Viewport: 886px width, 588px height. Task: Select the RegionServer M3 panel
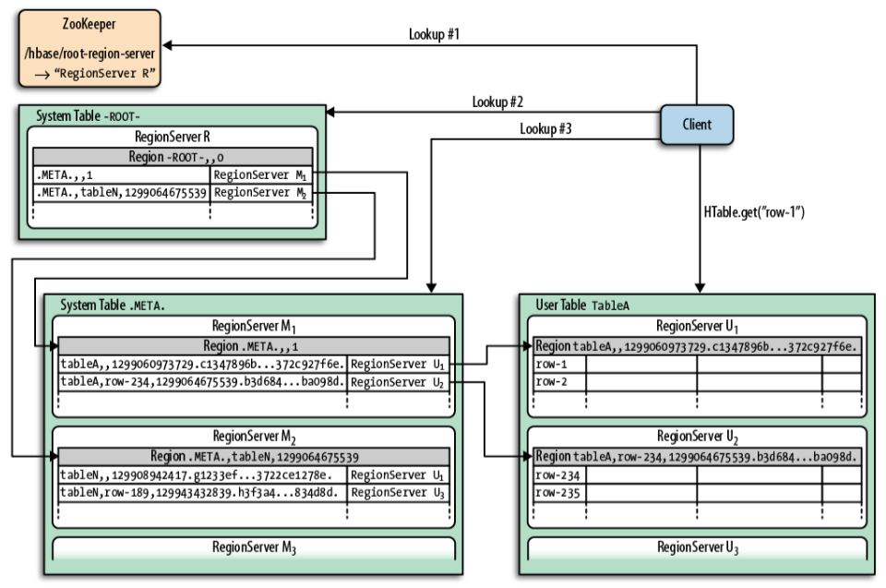tap(254, 547)
